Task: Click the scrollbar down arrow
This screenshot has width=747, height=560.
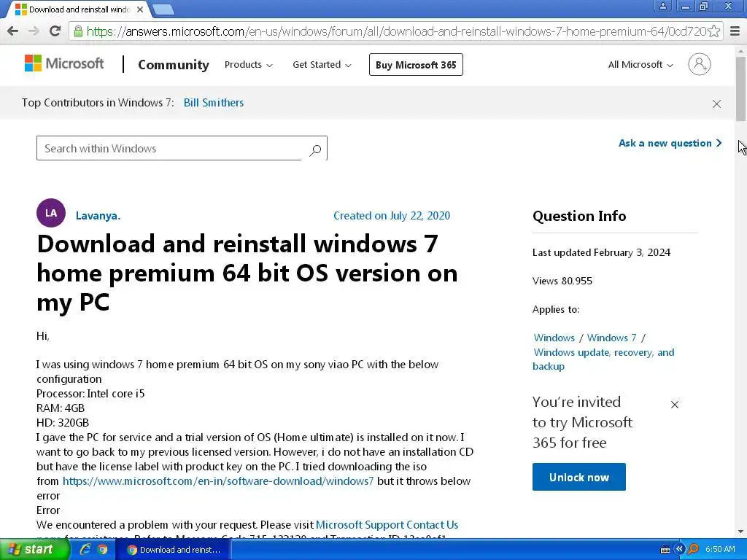Action: point(741,532)
